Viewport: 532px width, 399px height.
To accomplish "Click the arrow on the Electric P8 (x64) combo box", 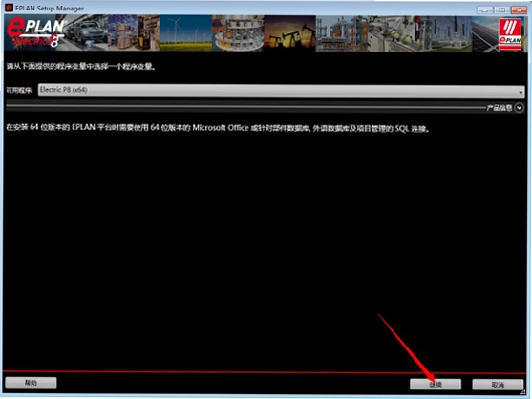I will 521,92.
